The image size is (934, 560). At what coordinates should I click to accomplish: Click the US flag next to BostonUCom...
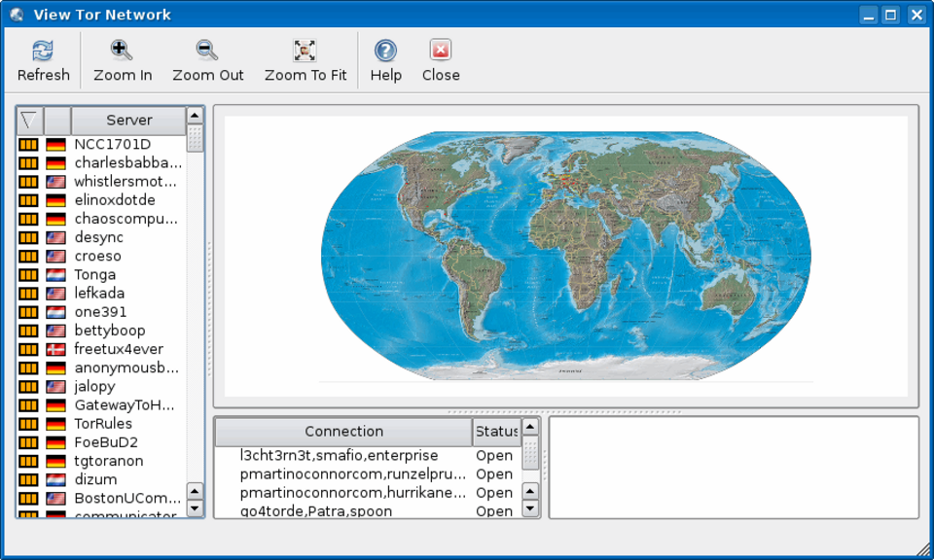55,498
